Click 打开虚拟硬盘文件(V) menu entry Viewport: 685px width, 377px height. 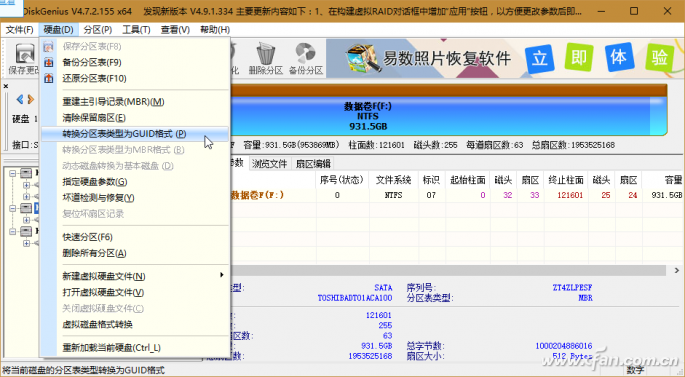(135, 293)
